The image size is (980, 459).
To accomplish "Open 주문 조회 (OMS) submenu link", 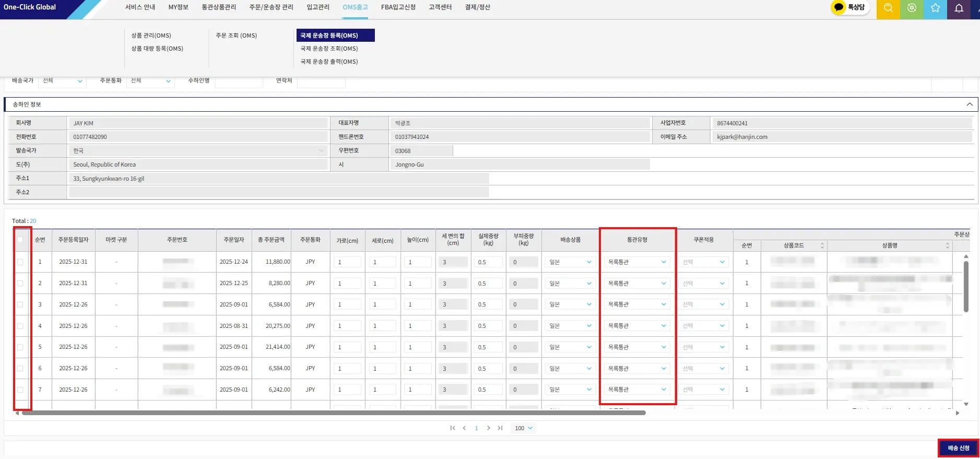I will [x=237, y=36].
